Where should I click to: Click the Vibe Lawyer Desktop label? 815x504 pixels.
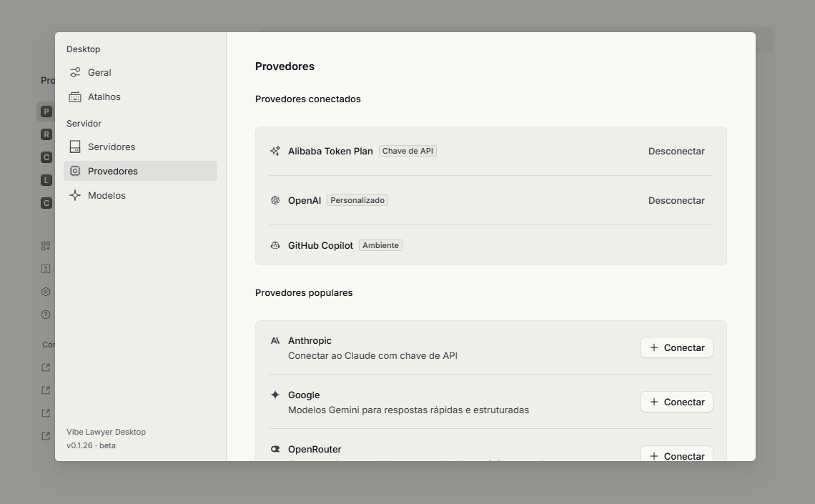pyautogui.click(x=106, y=433)
